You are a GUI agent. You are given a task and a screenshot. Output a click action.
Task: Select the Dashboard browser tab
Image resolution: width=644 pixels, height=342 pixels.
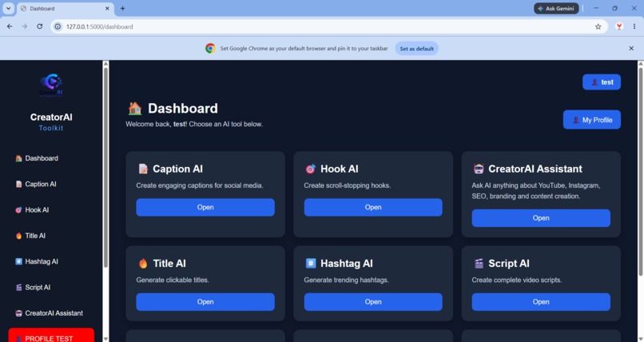pos(66,8)
